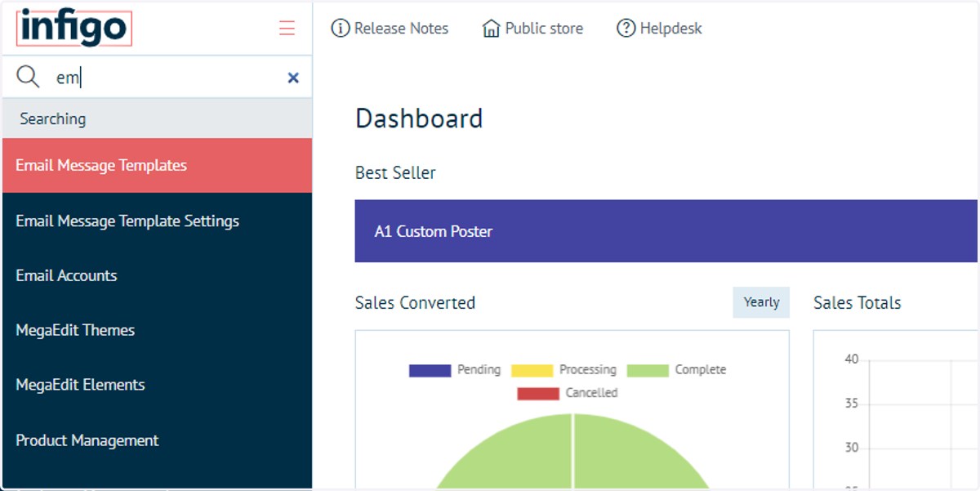Click the green Complete pie chart segment
This screenshot has height=491, width=980.
tap(572, 453)
